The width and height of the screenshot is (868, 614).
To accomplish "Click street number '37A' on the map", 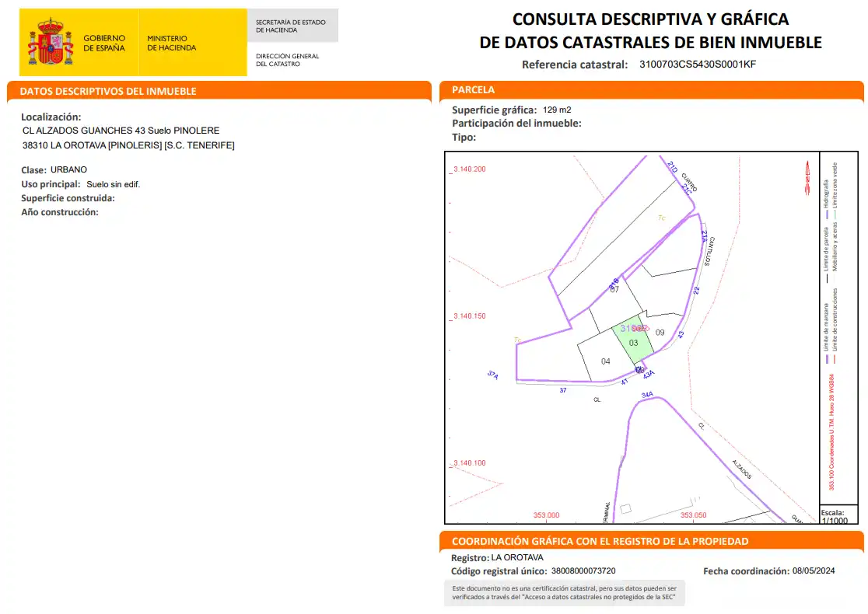I will point(492,375).
